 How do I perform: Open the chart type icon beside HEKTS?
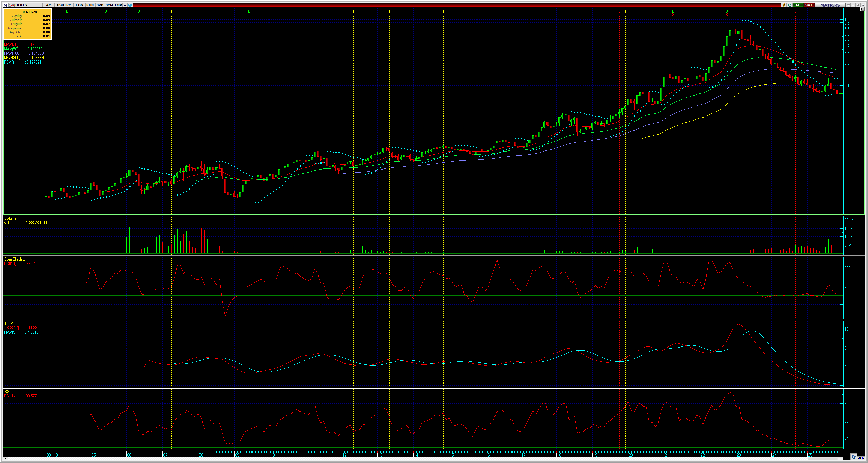12,5
